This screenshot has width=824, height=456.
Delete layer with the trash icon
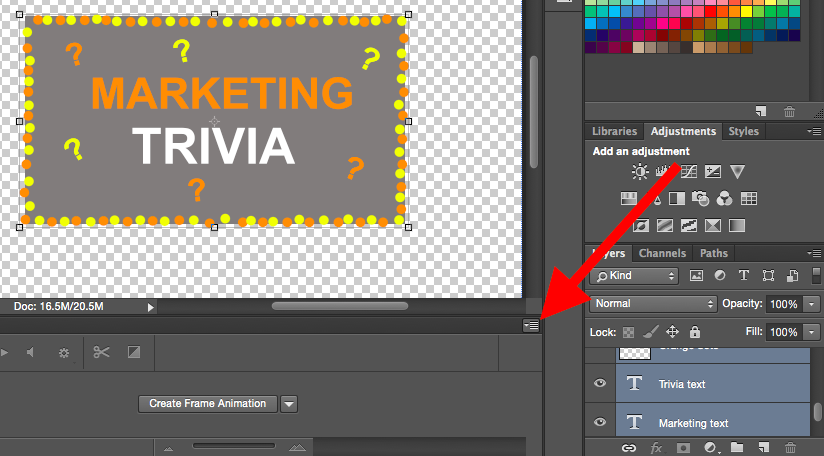coord(790,448)
